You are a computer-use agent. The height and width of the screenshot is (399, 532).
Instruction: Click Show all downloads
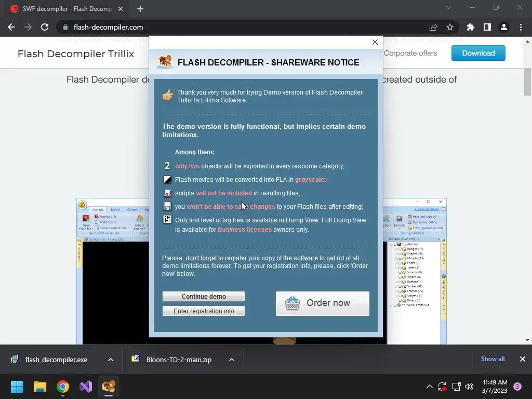(493, 359)
